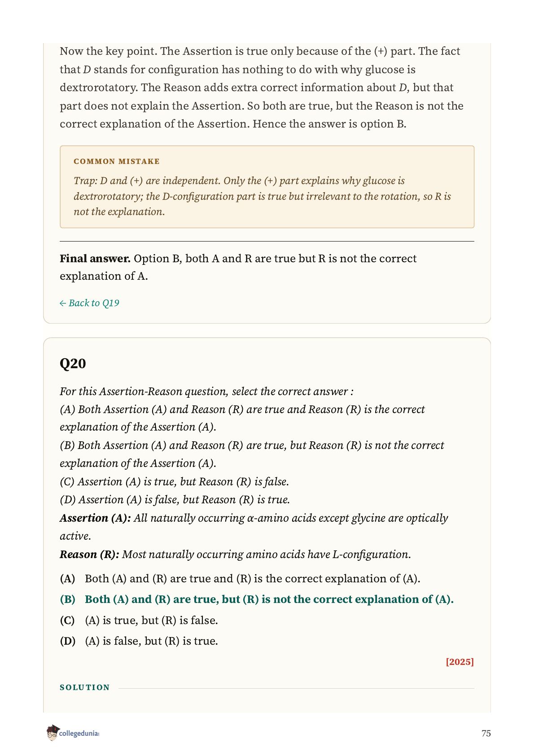Viewport: 534px width, 756px height.
Task: Click the SOLUTION section label
Action: tap(85, 687)
